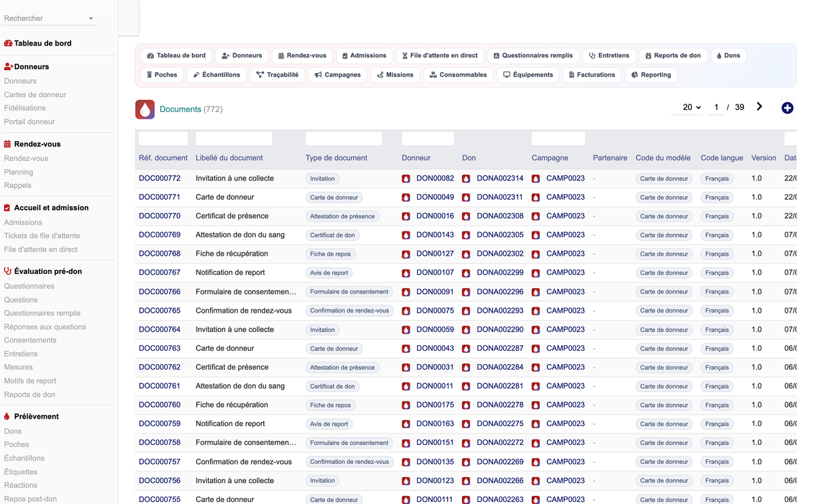Viewport: 814px width, 504px height.
Task: Click donor icon beside DON00107
Action: (406, 273)
